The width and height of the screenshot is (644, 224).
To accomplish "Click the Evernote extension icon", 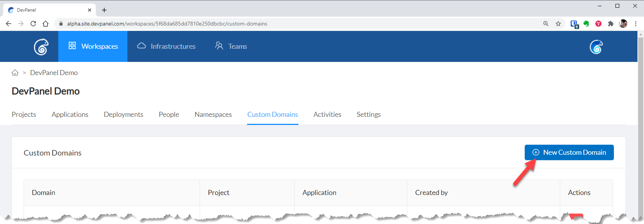I will [x=586, y=24].
